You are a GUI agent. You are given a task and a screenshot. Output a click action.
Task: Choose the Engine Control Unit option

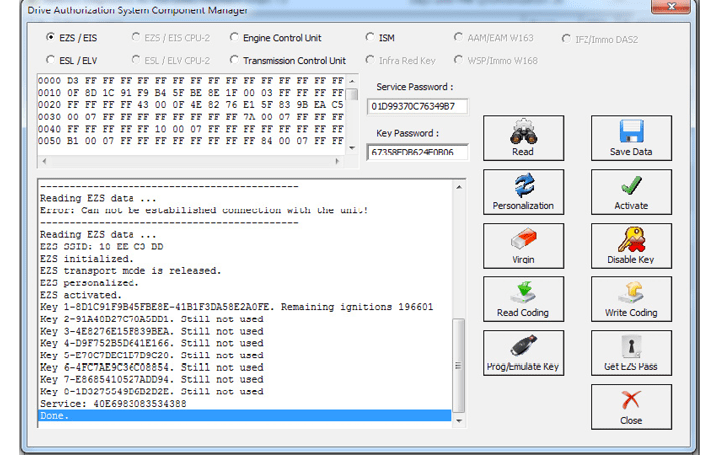click(235, 38)
